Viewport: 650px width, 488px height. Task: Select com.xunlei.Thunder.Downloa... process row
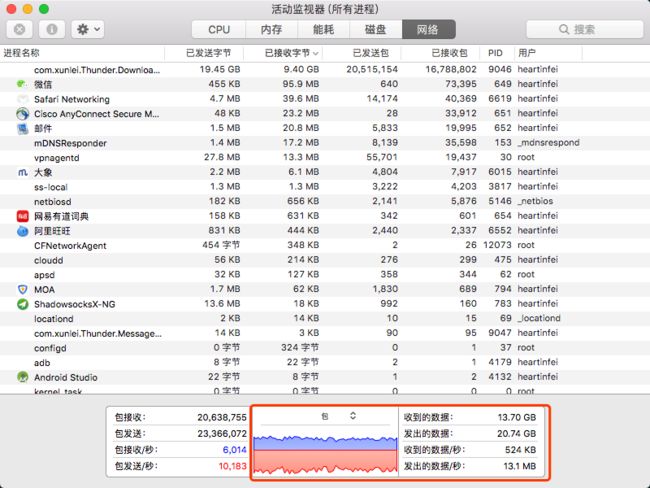coord(325,70)
